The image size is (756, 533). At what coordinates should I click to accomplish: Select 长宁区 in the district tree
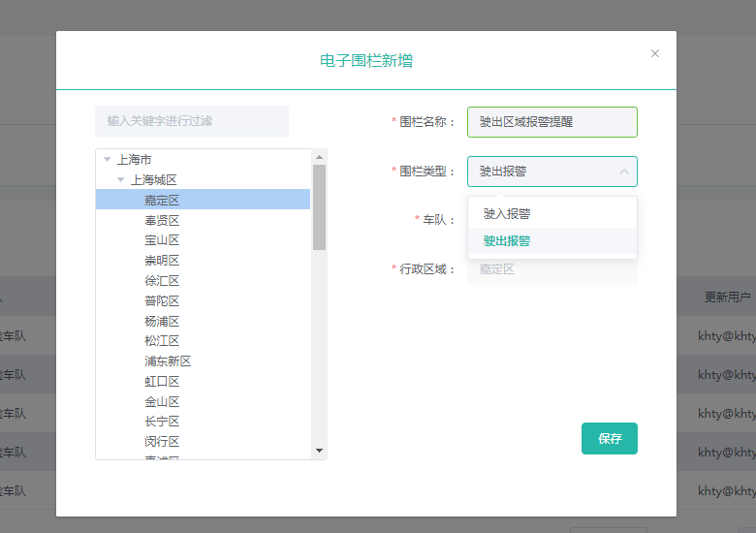[x=162, y=422]
